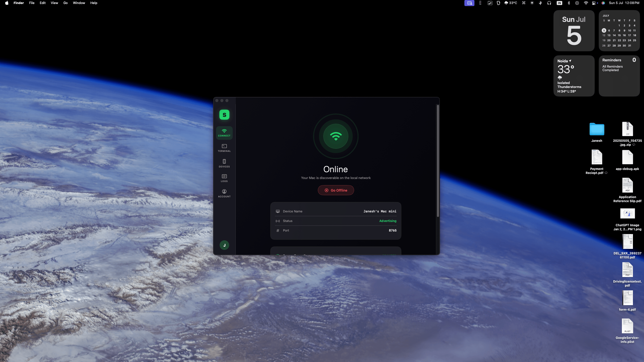
Task: Click the large green Wi-Fi status circle
Action: [x=336, y=136]
